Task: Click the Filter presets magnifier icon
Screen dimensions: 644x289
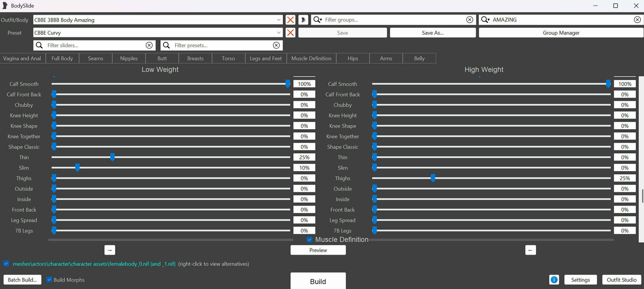Action: coord(166,45)
